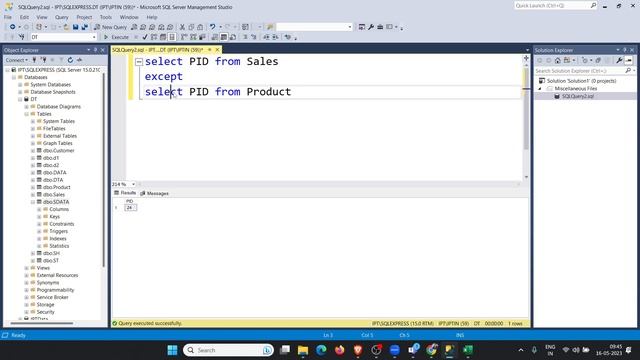Viewport: 640px width, 360px height.
Task: Open Firefox from the taskbar
Action: point(340,350)
